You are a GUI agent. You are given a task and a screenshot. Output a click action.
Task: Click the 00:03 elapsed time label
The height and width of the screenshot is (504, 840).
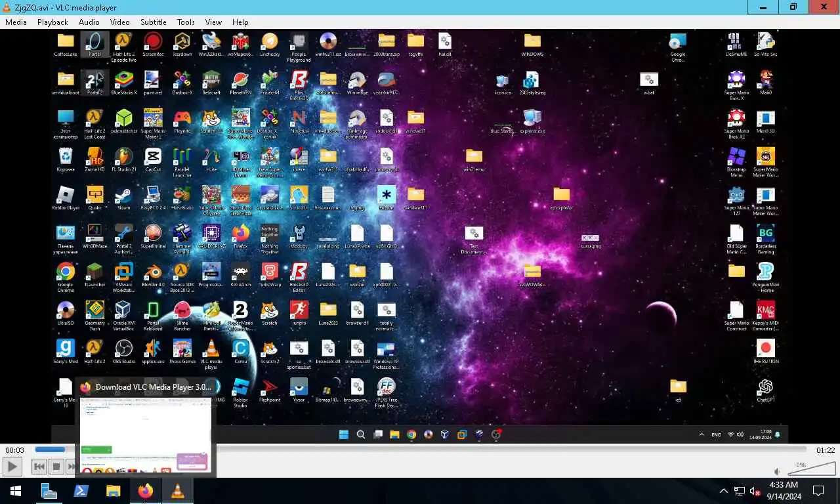pos(14,450)
